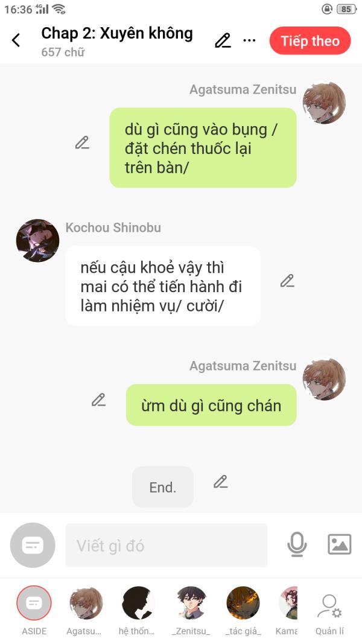Tap the gray aside bubble beside input

pyautogui.click(x=33, y=545)
